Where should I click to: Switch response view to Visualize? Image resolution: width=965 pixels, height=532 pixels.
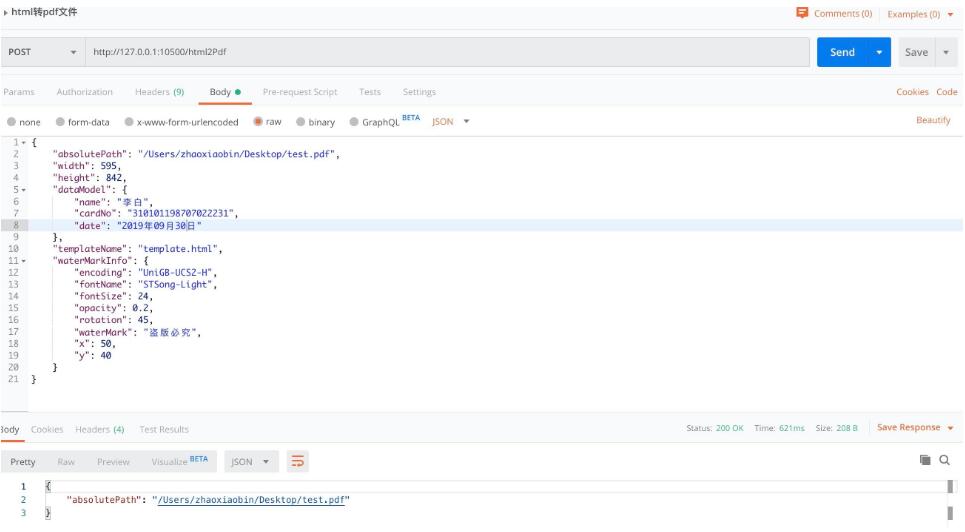pos(179,461)
